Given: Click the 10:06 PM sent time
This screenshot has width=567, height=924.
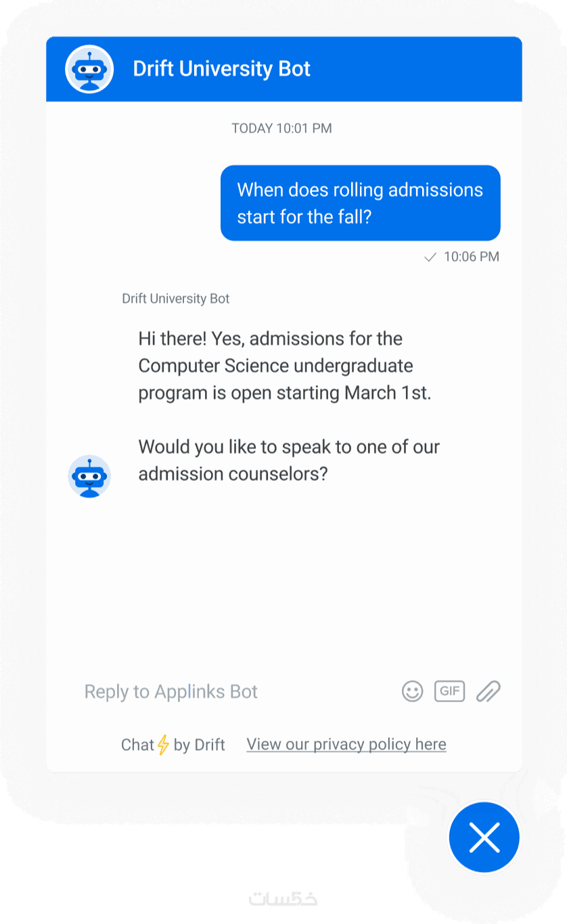Looking at the screenshot, I should coord(471,257).
